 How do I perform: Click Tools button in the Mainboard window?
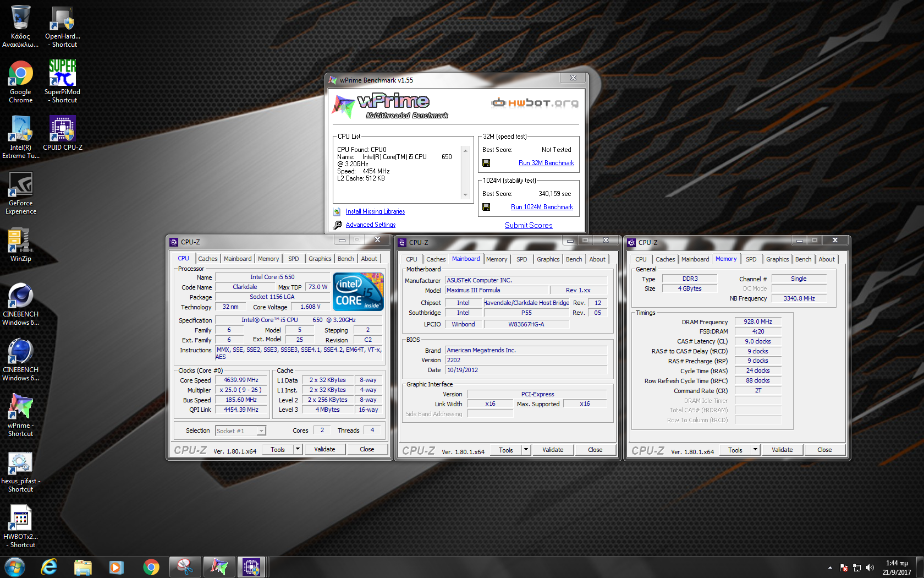click(506, 450)
